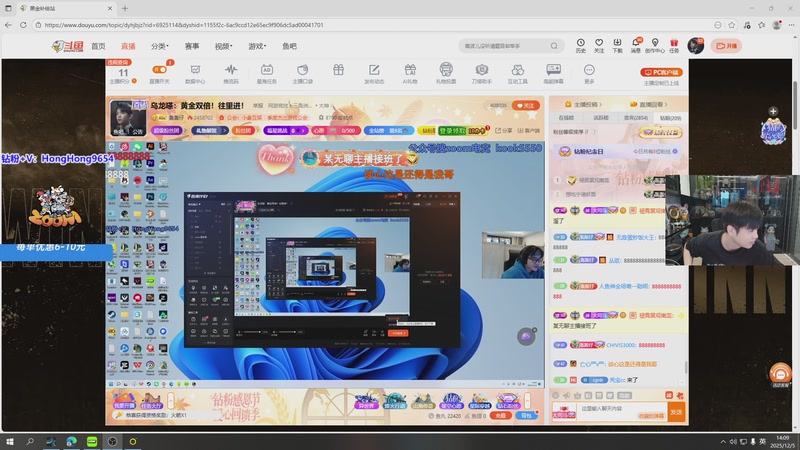The width and height of the screenshot is (800, 450).
Task: Open the 任务大厅 task hall icon
Action: point(151,401)
